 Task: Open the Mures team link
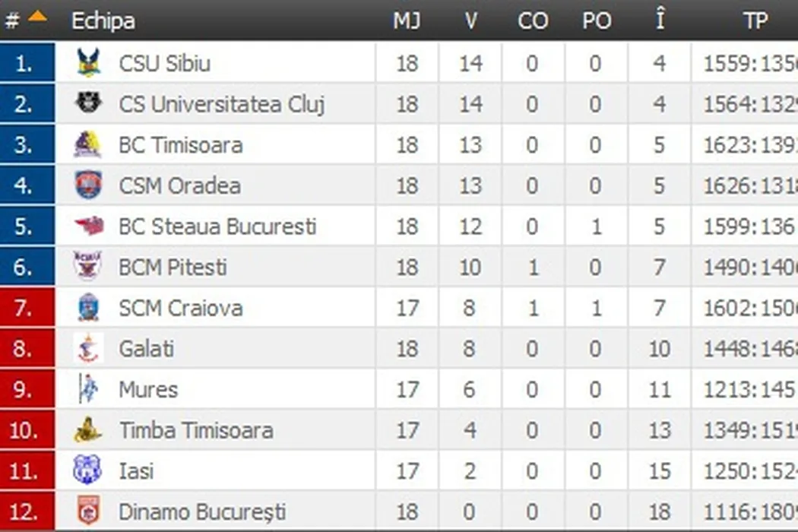pyautogui.click(x=148, y=390)
